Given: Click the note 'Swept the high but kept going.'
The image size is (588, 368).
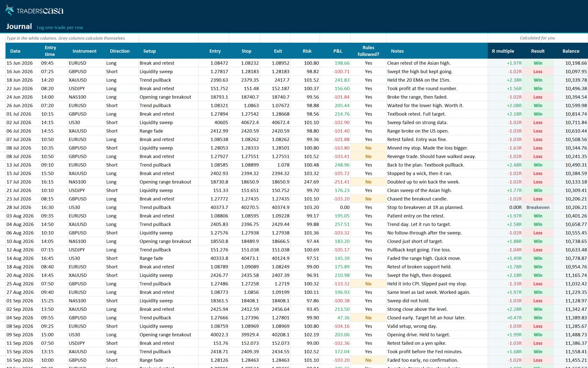Looking at the screenshot, I should [420, 72].
